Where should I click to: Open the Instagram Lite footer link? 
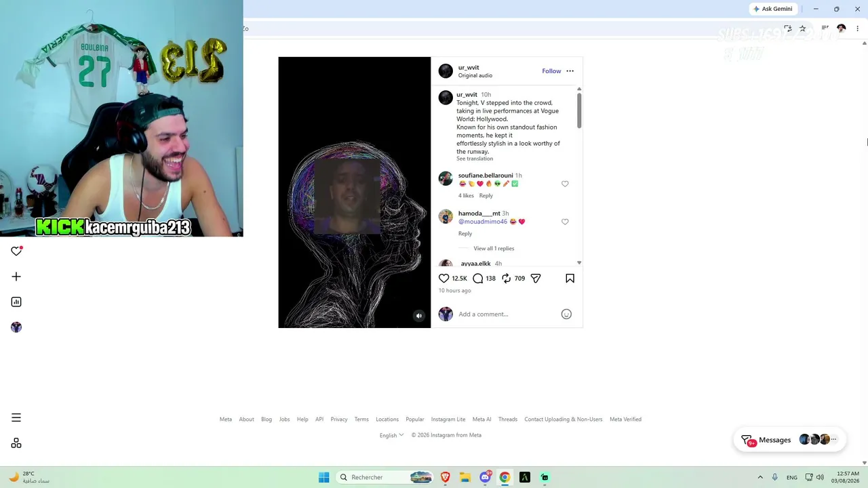[x=448, y=420]
